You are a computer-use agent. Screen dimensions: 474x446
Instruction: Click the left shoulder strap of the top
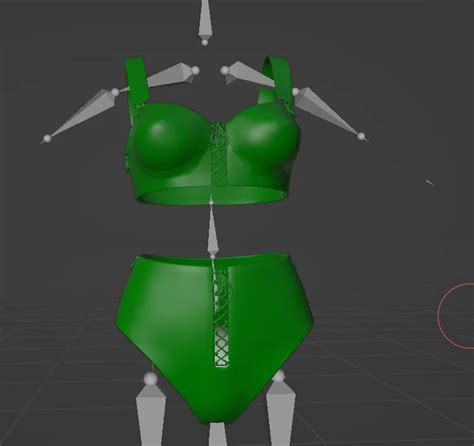coord(136,80)
